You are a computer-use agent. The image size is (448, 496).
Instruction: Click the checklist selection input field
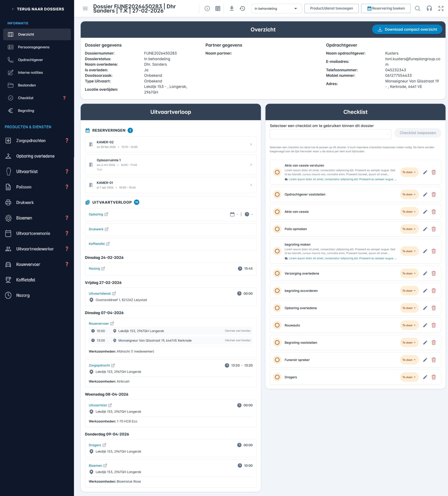pos(330,134)
